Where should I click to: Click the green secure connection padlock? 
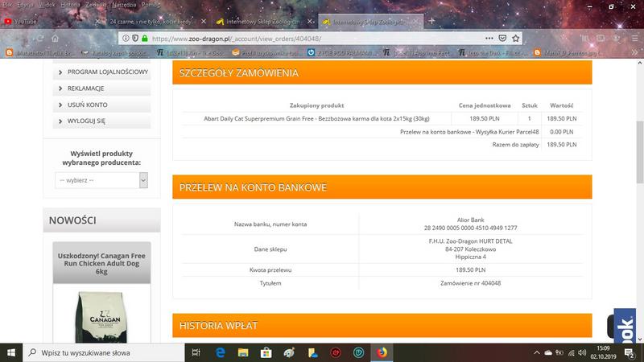(145, 38)
